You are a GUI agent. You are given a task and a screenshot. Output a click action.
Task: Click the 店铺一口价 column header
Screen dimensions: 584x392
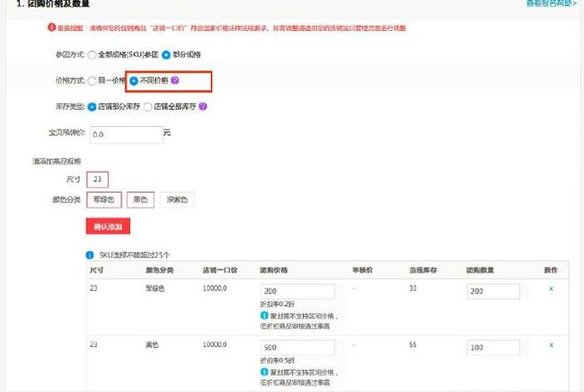coord(219,270)
